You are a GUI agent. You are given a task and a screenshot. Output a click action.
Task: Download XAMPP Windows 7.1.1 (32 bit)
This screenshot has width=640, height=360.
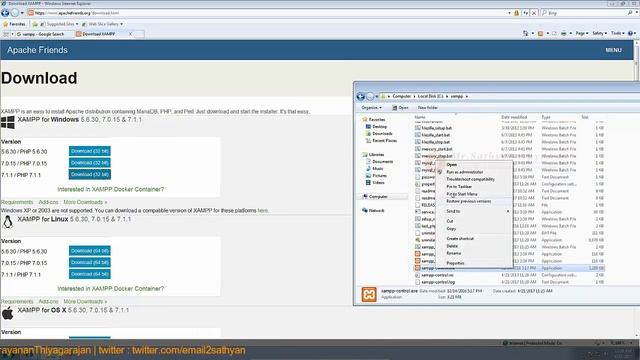click(90, 174)
